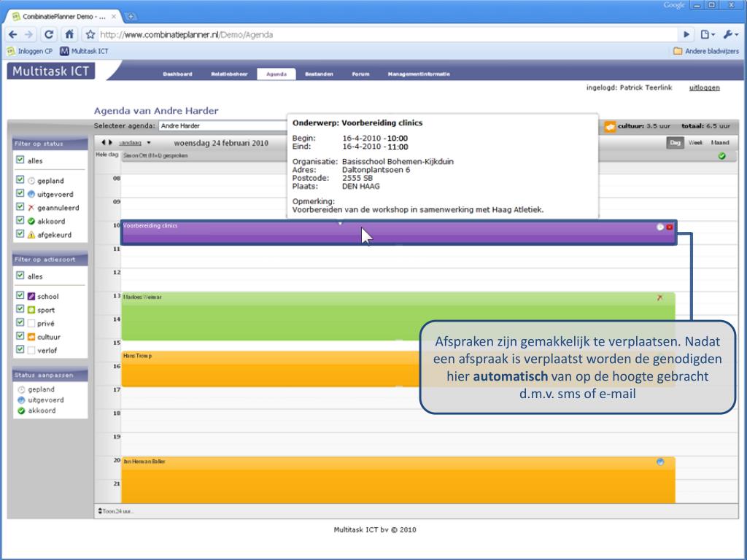Screen dimensions: 747x560
Task: Click the uitloggen link
Action: click(704, 87)
